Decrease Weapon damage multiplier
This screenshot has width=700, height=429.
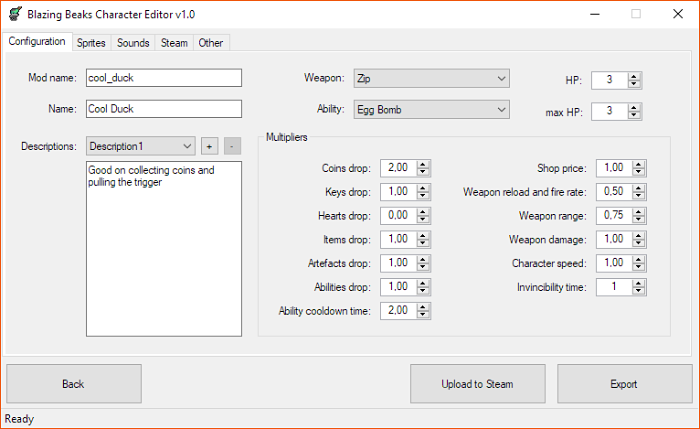tap(639, 243)
